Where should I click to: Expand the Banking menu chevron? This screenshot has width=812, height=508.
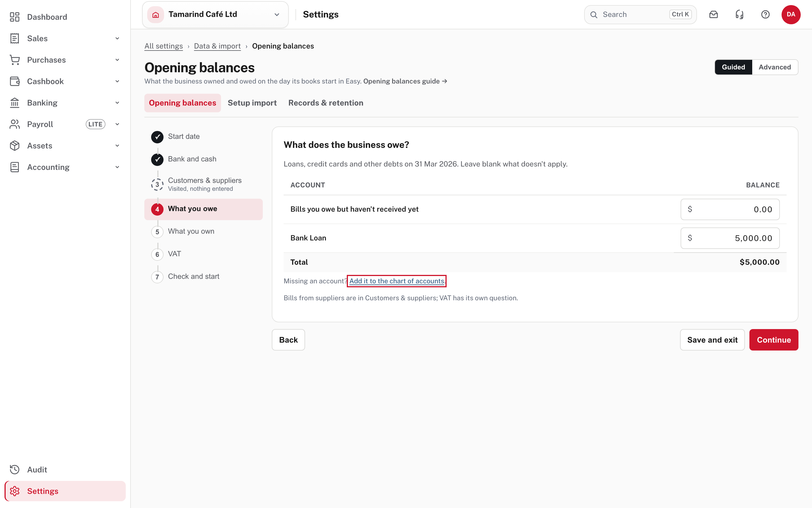click(x=117, y=103)
